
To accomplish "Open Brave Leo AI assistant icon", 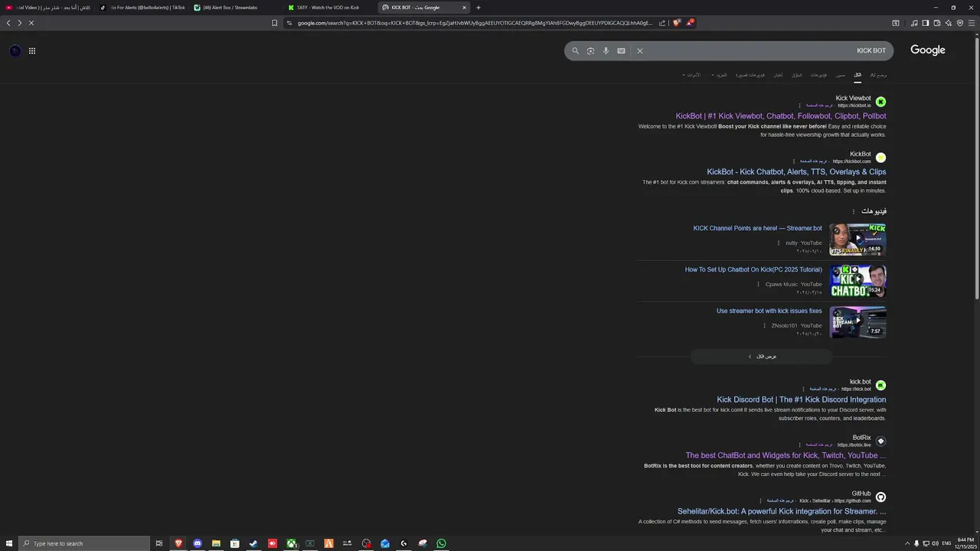I will pyautogui.click(x=949, y=23).
